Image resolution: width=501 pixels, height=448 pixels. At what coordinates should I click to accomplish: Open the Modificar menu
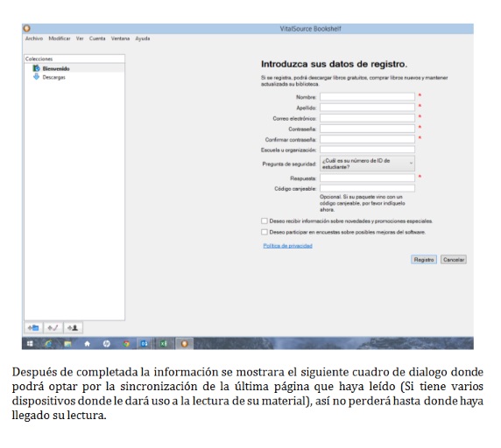click(60, 38)
